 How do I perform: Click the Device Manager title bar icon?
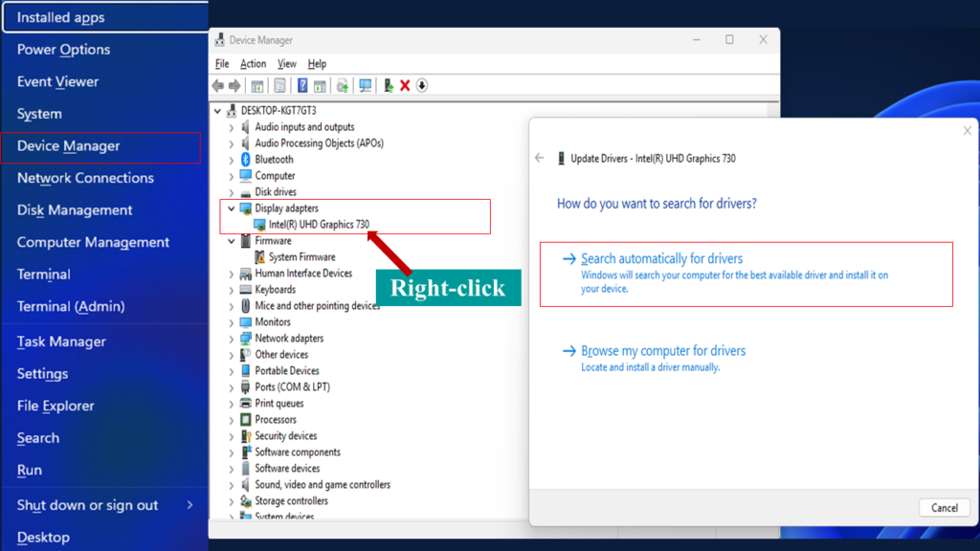219,40
